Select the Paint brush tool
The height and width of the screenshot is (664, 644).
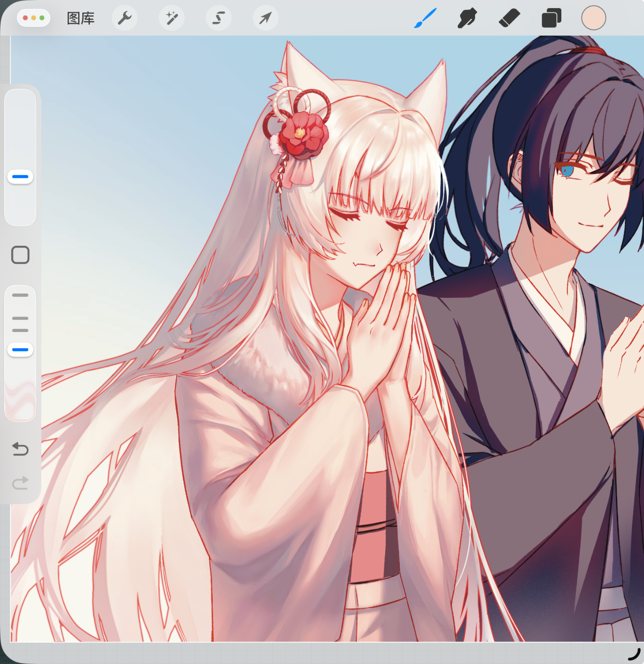[425, 18]
